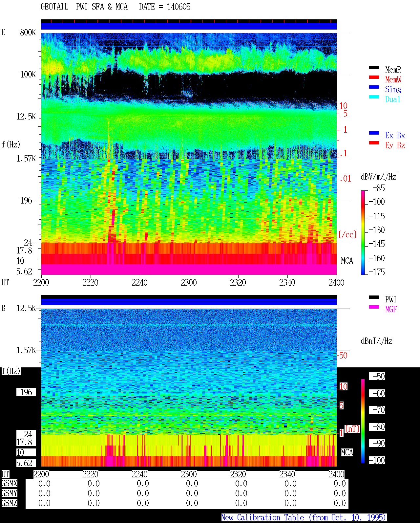Select the GSMY row label

click(x=9, y=493)
